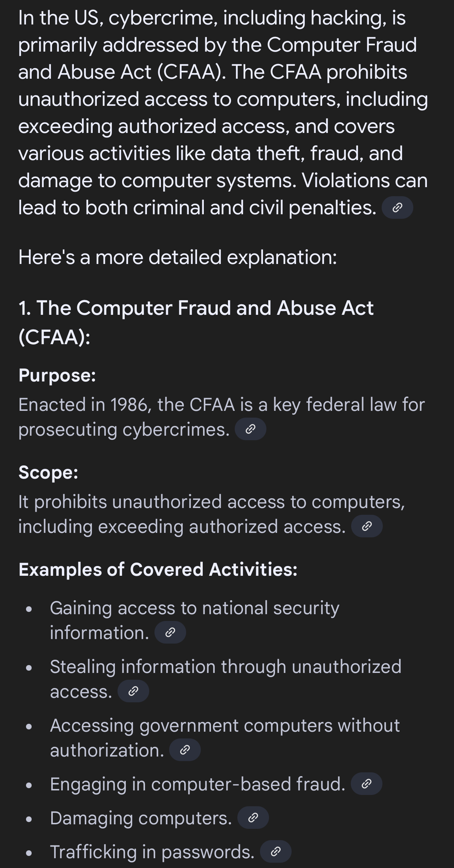Screen dimensions: 454x868
Task: Open source link beside 'computer-based fraud'
Action: click(x=367, y=784)
